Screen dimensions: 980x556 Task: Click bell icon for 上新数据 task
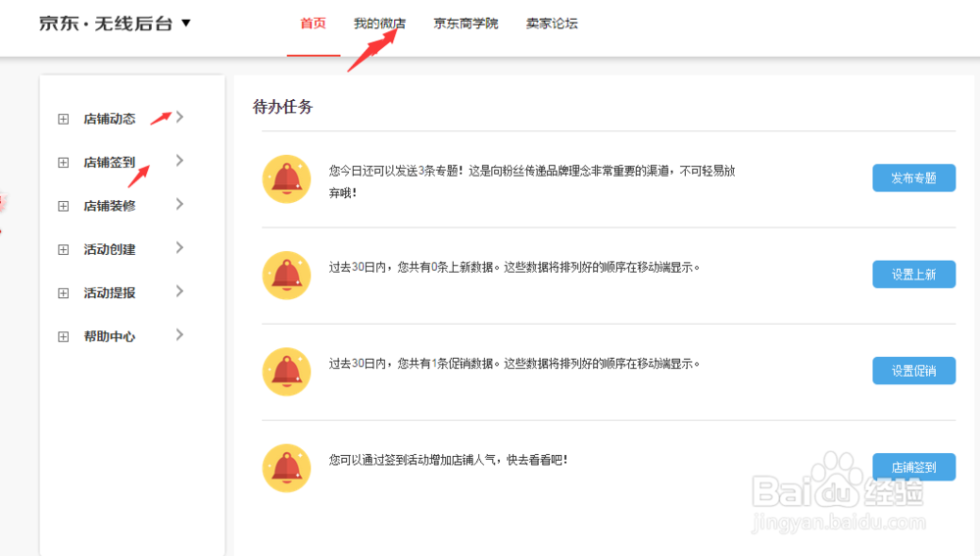coord(286,276)
